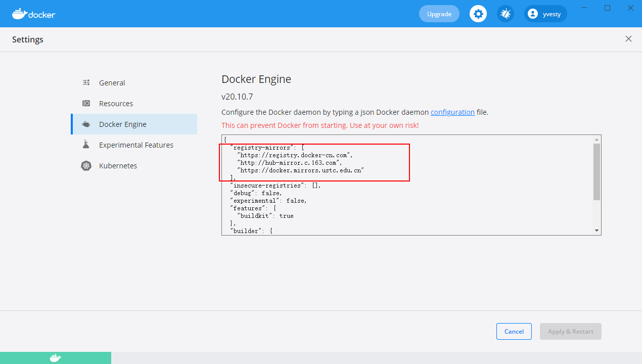
Task: Click the whale icon in the bottom status bar
Action: 55,357
